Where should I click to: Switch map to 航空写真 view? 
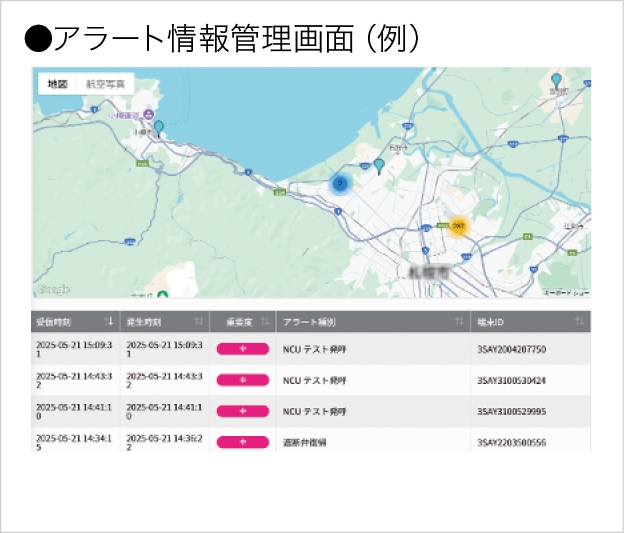[x=105, y=85]
